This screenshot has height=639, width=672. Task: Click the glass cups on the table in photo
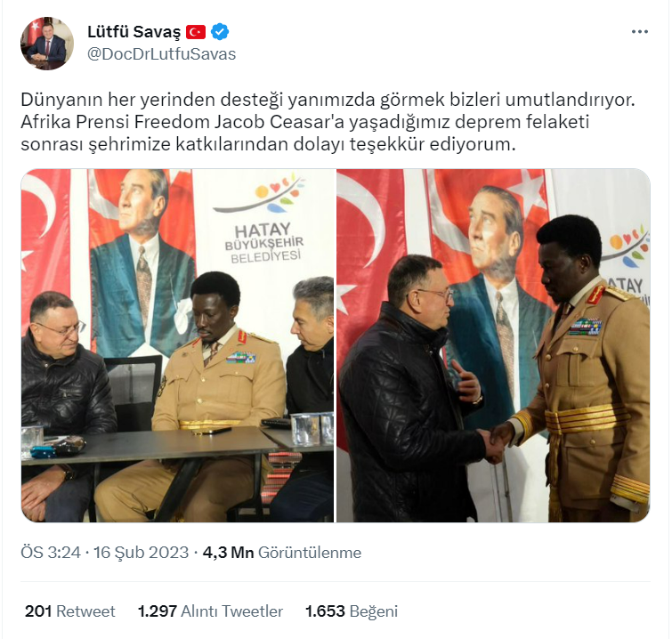[x=312, y=429]
